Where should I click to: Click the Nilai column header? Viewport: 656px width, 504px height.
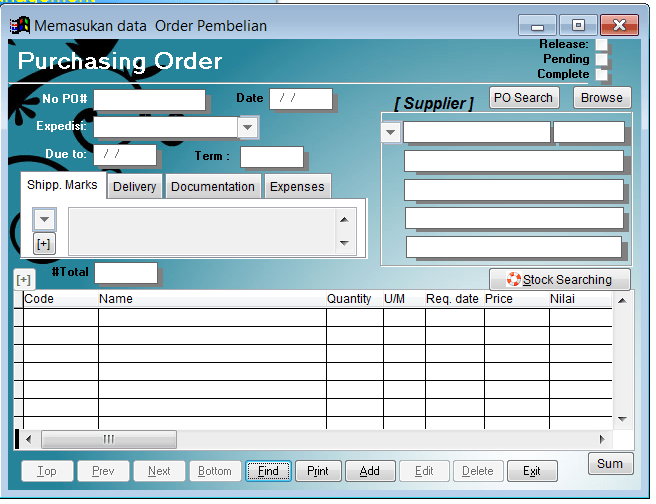click(x=581, y=299)
